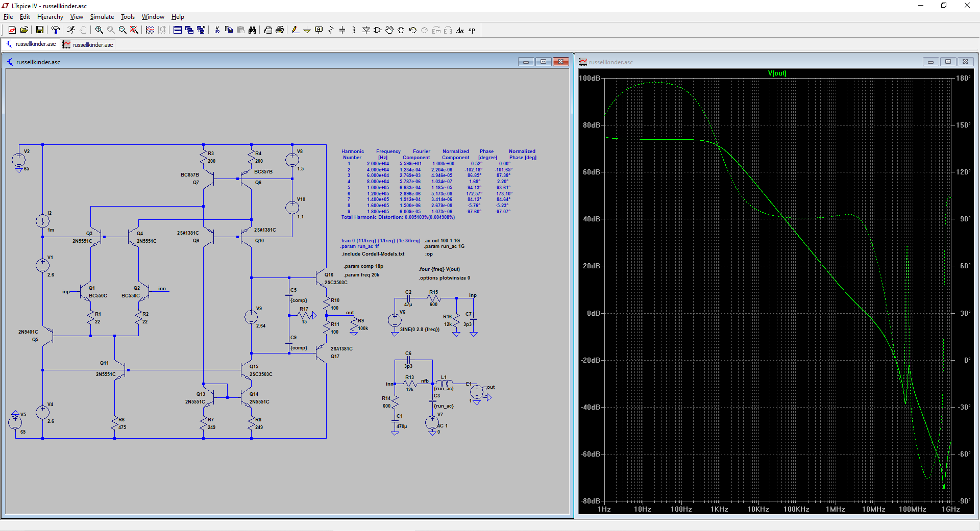Place a Capacitor component
The width and height of the screenshot is (980, 531).
tap(342, 30)
